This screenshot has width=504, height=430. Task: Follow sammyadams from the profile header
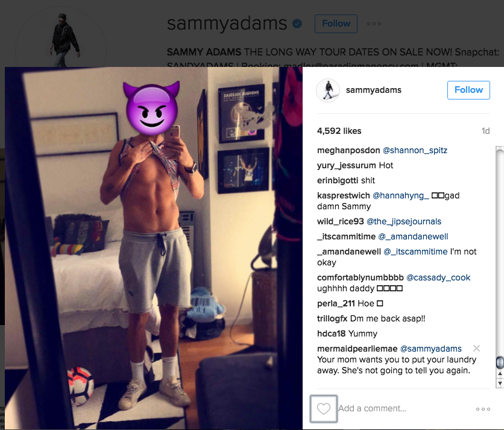(x=336, y=24)
